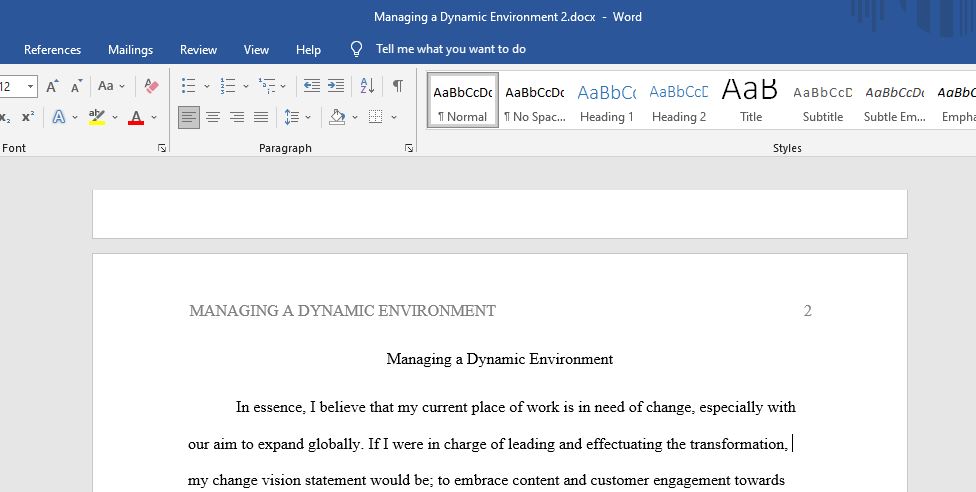Open borders dropdown arrow
Viewport: 976px width, 492px height.
(x=393, y=117)
